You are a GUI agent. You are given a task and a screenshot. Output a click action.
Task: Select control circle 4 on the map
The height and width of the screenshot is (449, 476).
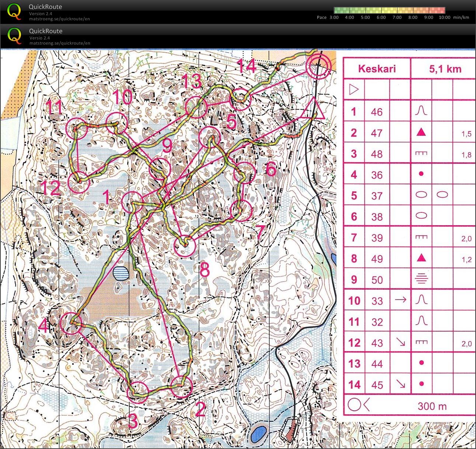click(x=71, y=323)
